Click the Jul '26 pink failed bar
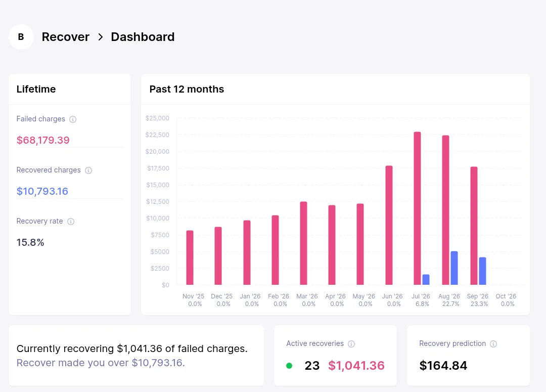Screen dimensions: 546x392 417,208
